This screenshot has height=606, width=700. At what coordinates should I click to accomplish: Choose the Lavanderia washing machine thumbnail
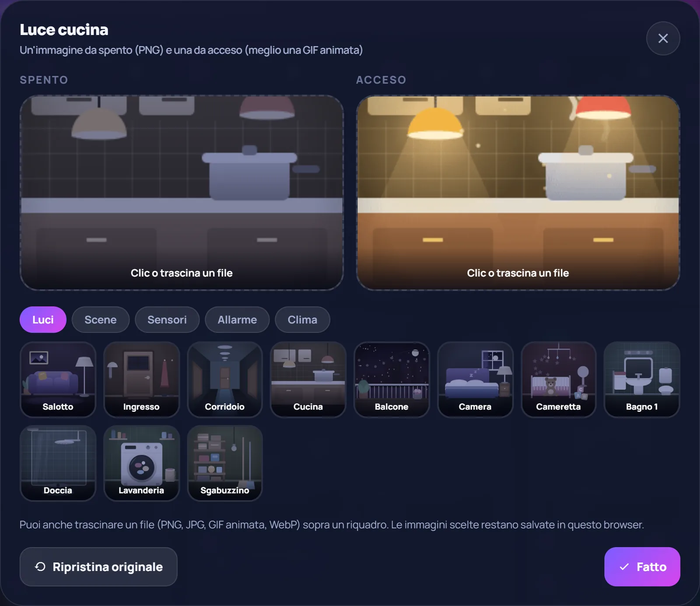[x=141, y=463]
